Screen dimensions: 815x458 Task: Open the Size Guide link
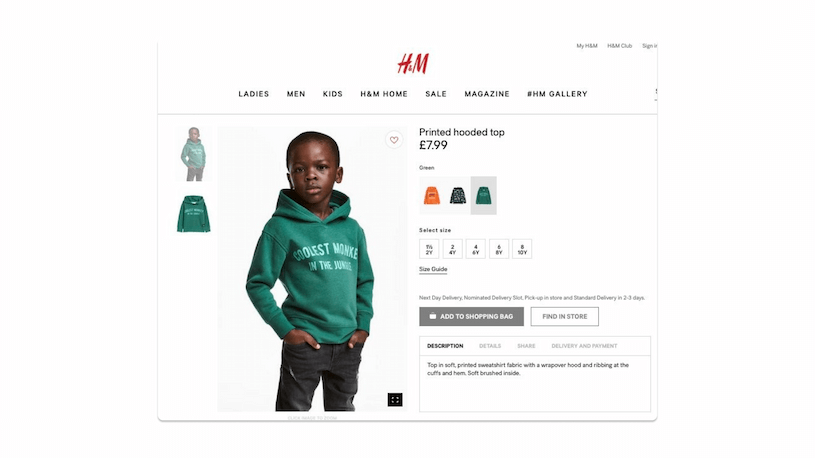(433, 269)
